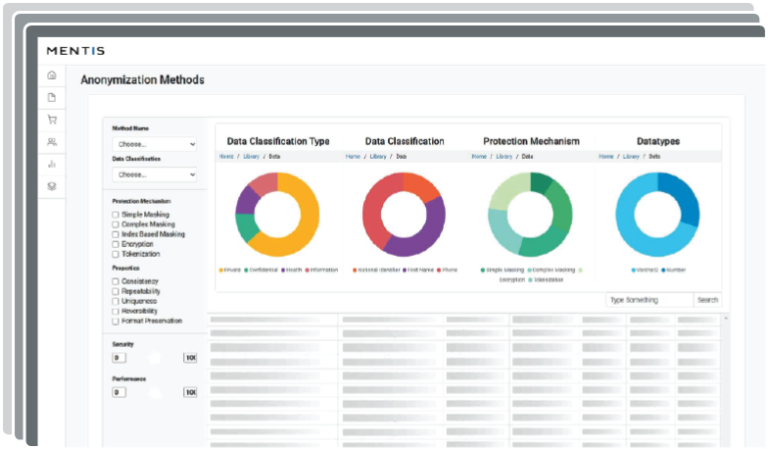The image size is (768, 449).
Task: Click Home breadcrumb under Data Classification chart
Action: 352,156
